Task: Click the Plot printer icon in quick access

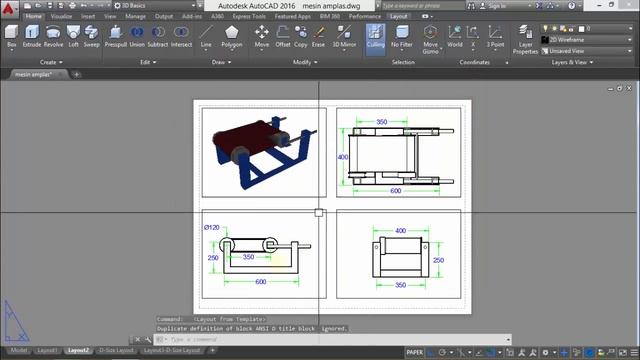Action: (x=72, y=6)
